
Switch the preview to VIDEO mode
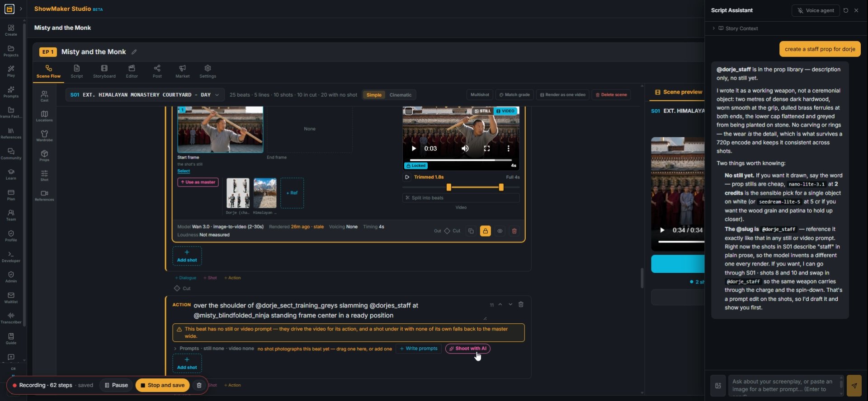tap(505, 111)
